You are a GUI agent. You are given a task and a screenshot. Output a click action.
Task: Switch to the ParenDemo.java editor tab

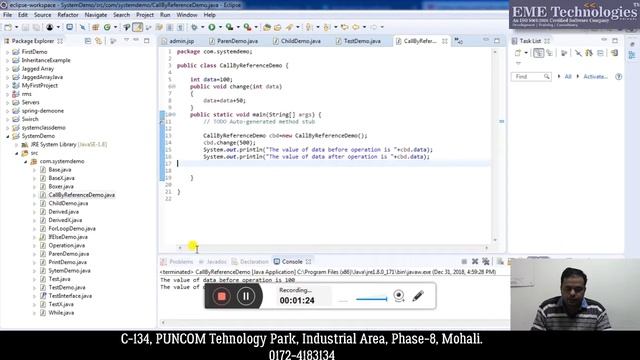[233, 41]
